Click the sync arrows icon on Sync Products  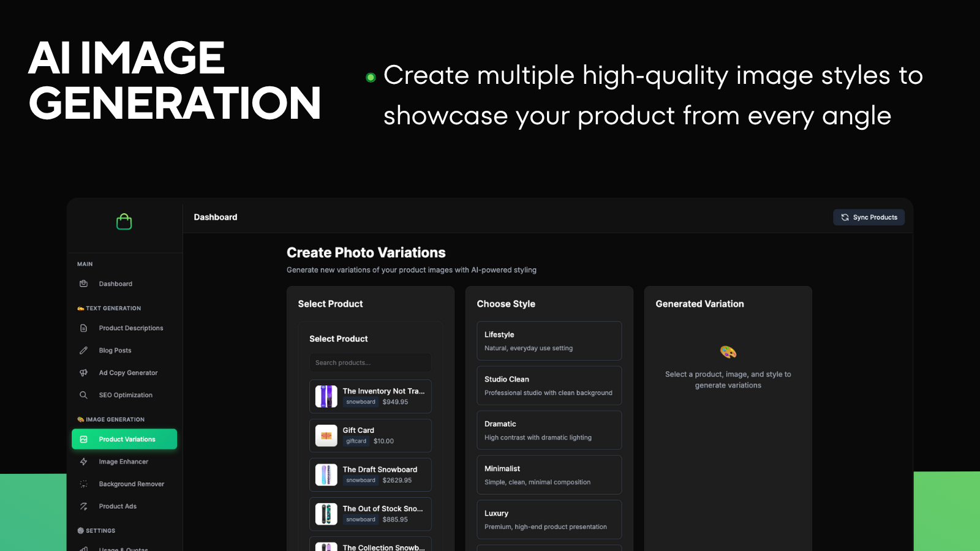point(844,217)
